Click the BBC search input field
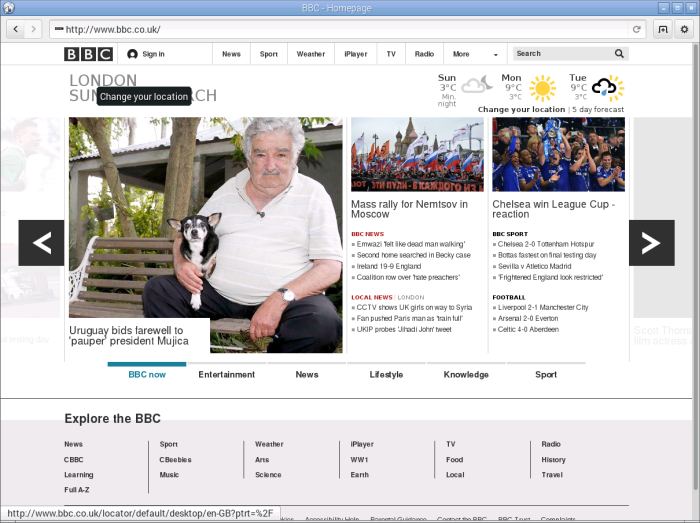 562,54
